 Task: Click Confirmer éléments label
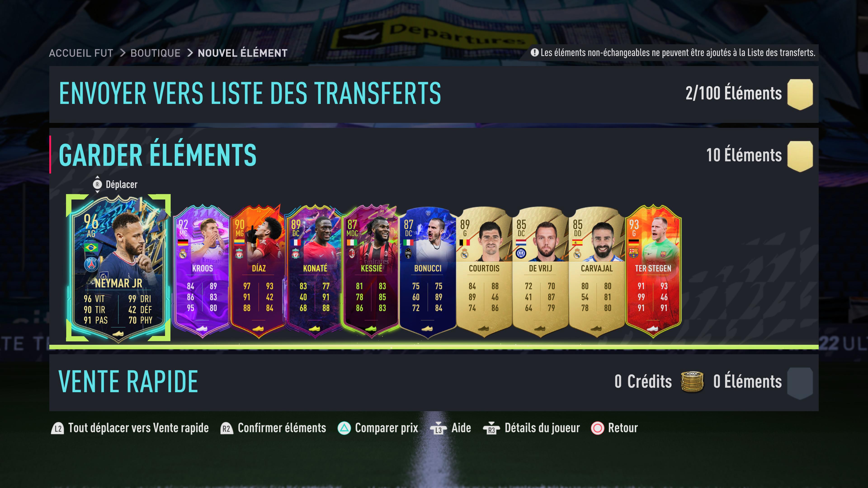[282, 428]
